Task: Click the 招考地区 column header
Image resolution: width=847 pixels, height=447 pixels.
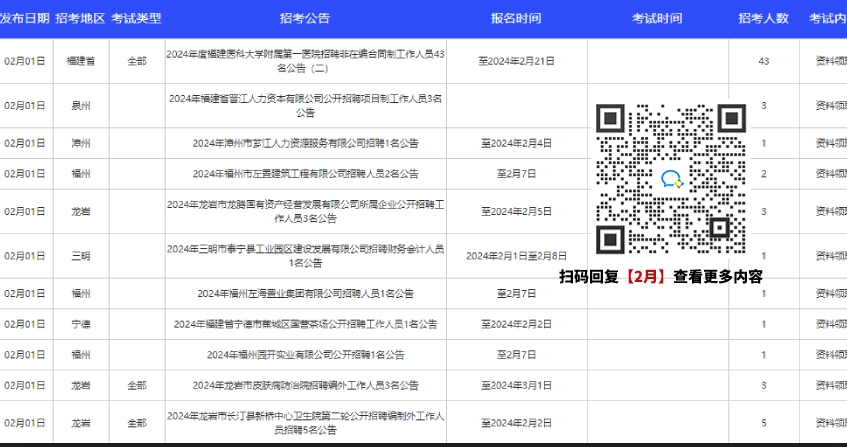Action: coord(80,18)
